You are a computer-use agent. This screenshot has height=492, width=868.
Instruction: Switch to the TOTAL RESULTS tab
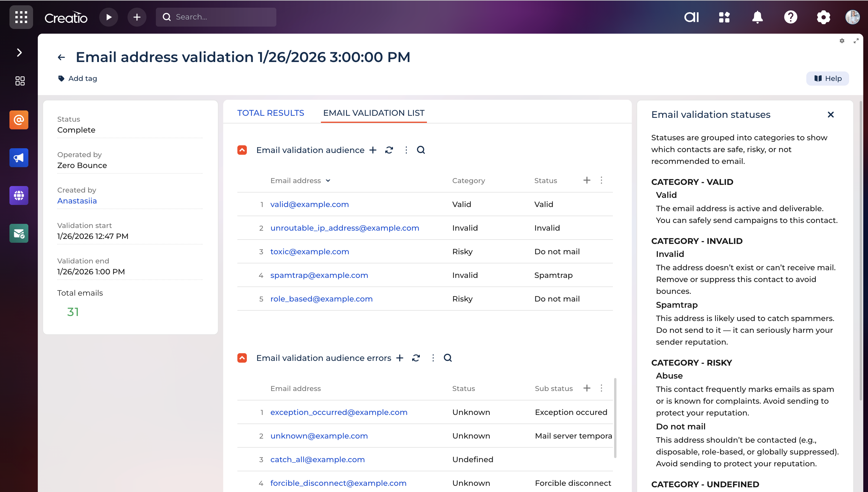(x=270, y=113)
